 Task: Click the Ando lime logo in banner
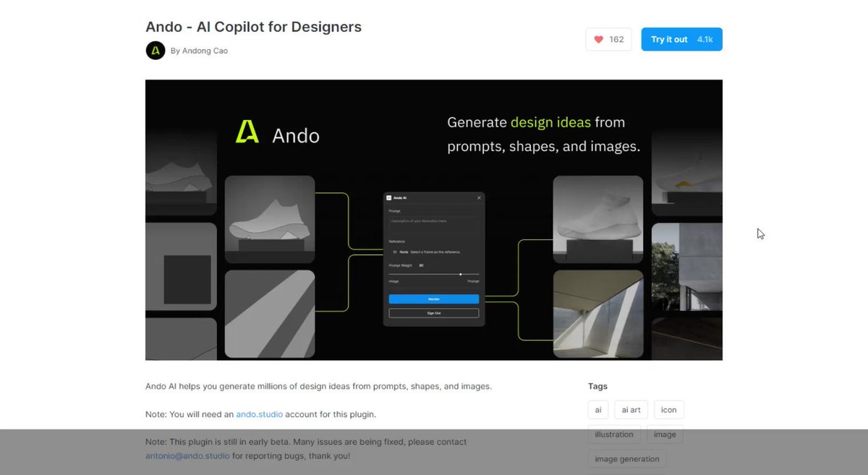coord(247,132)
